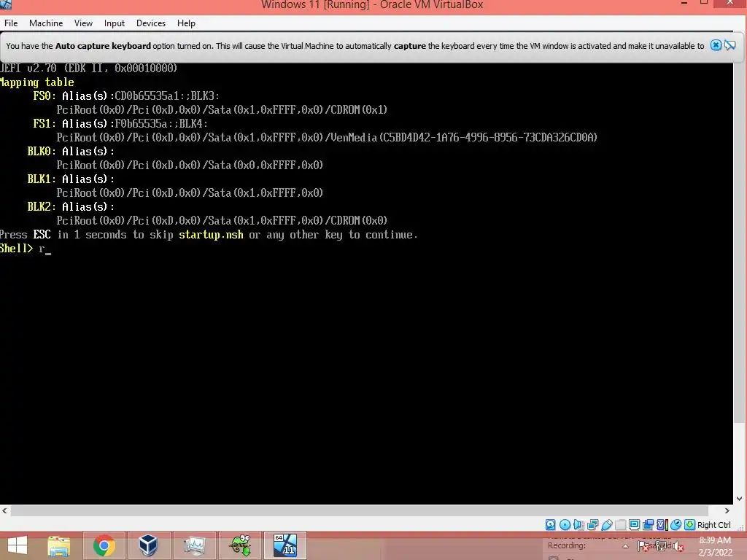Viewport: 747px width, 560px height.
Task: Open the File menu
Action: point(11,23)
